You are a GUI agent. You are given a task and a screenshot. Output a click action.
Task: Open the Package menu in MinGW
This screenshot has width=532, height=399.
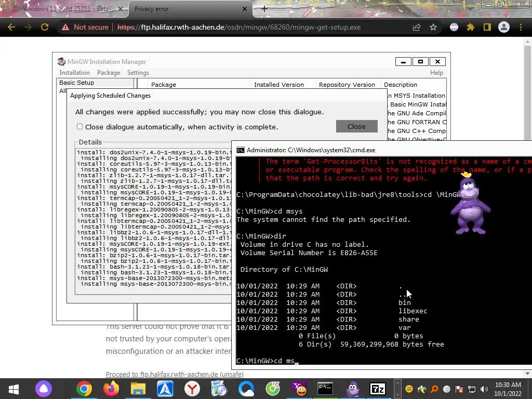tap(109, 73)
